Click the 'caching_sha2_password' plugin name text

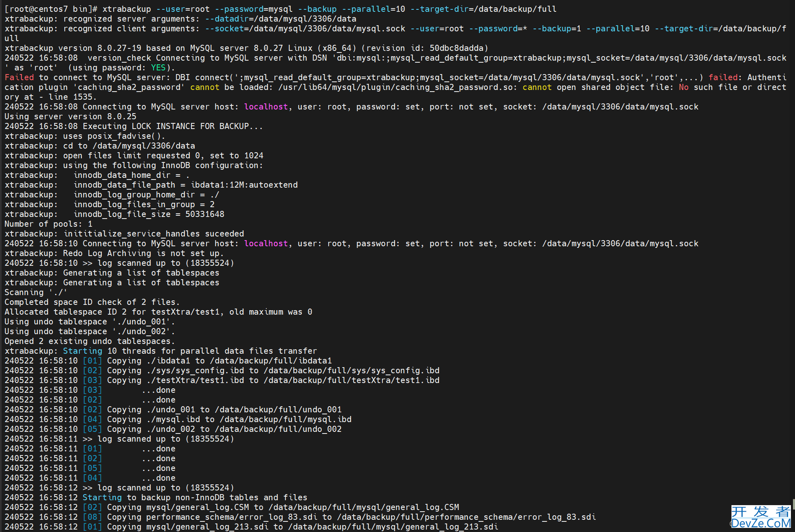(x=129, y=87)
